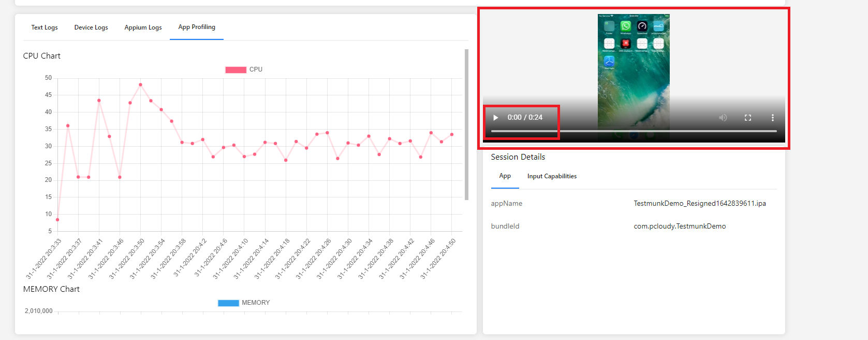The height and width of the screenshot is (340, 868).
Task: Click the WhatsApp icon in the video
Action: point(625,26)
